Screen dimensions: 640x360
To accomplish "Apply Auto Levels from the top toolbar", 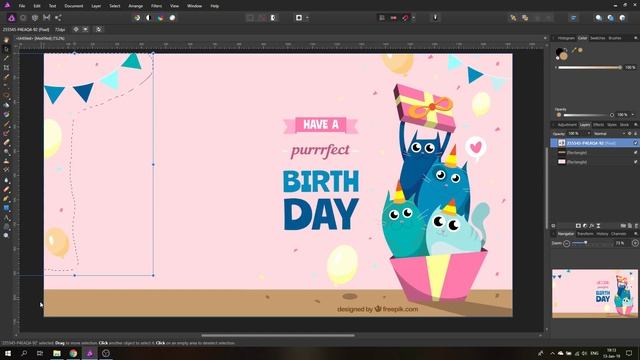I will 137,18.
